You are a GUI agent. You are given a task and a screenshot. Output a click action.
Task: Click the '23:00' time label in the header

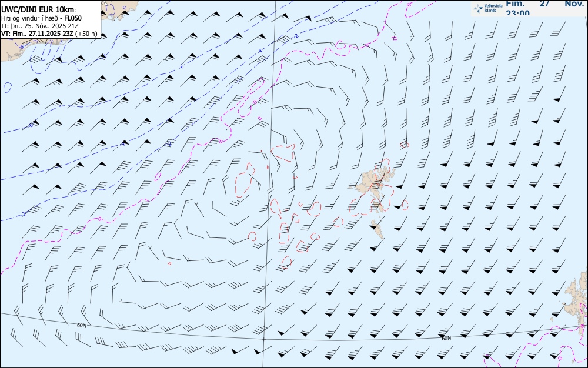coord(517,13)
